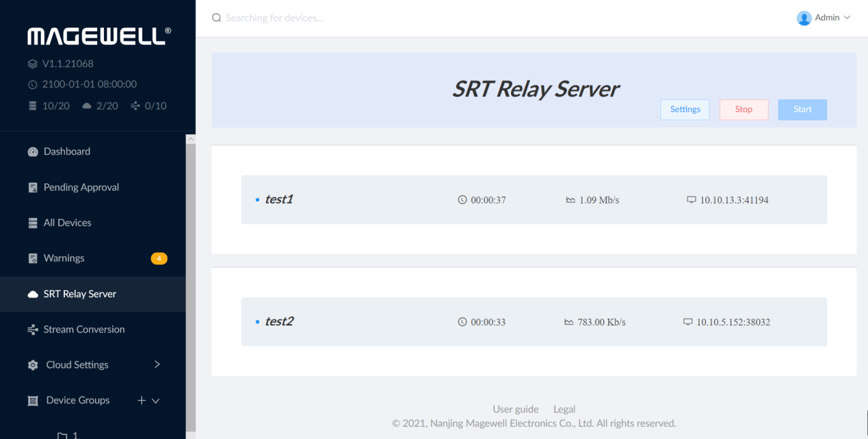Select the test1 stream row
This screenshot has height=439, width=868.
534,200
